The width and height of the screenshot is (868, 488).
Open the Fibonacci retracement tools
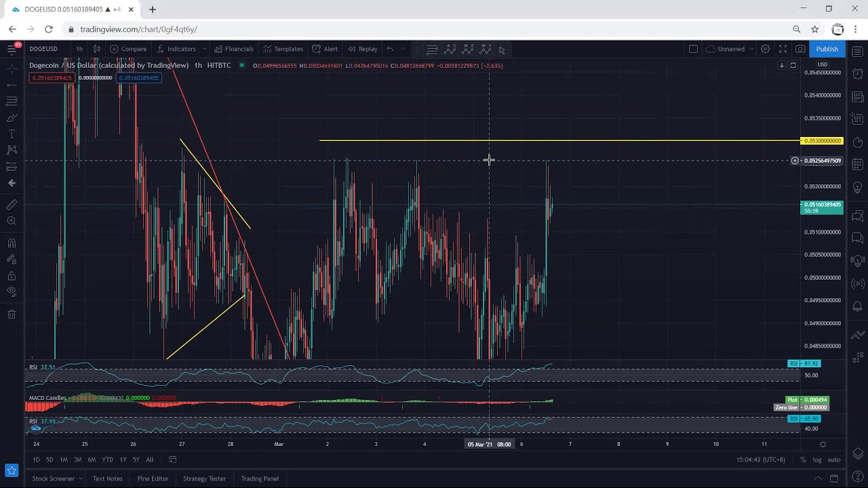[x=12, y=101]
